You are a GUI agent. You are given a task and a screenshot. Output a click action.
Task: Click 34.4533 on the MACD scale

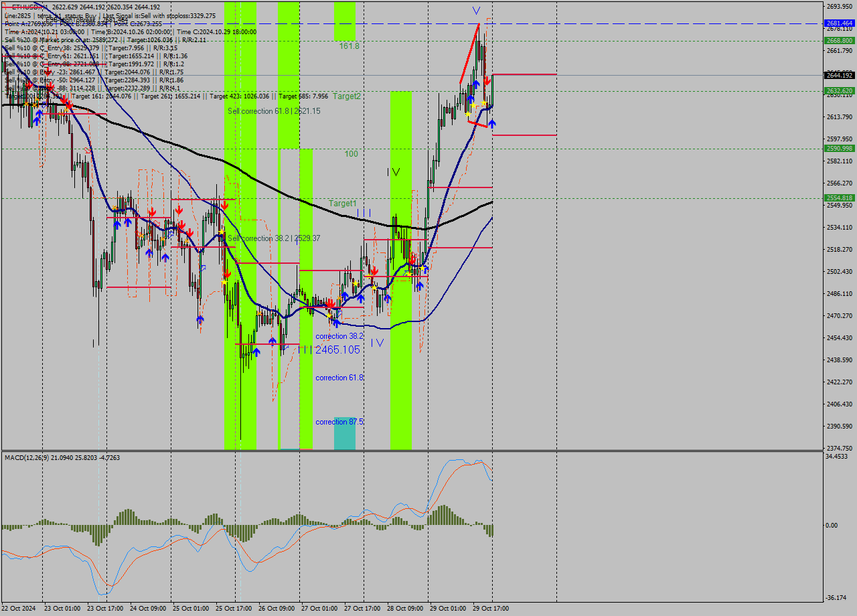tap(838, 456)
